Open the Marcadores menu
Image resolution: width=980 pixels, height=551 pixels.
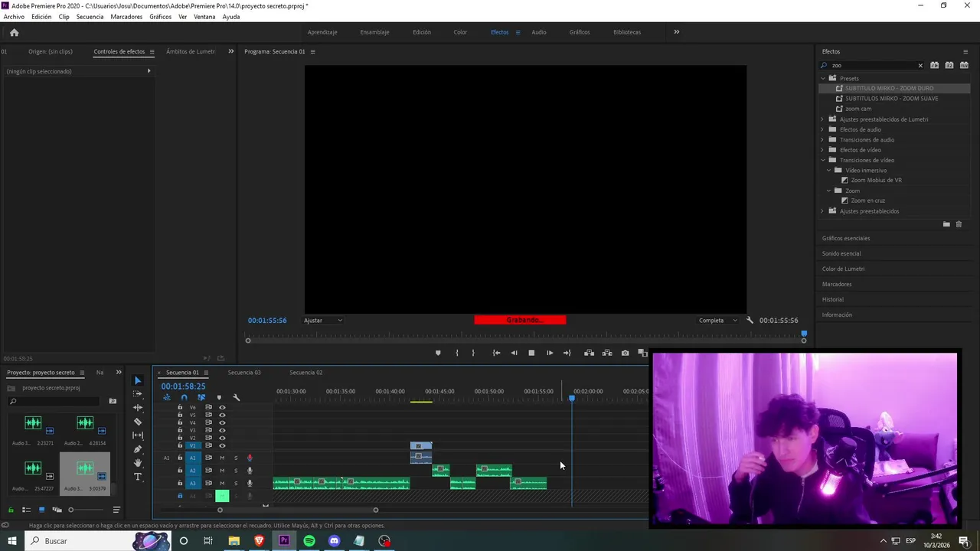[126, 17]
